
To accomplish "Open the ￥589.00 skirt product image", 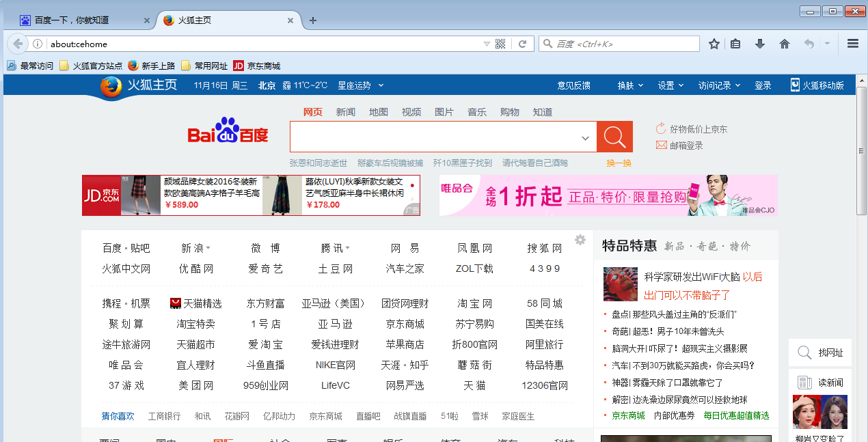I will (141, 195).
